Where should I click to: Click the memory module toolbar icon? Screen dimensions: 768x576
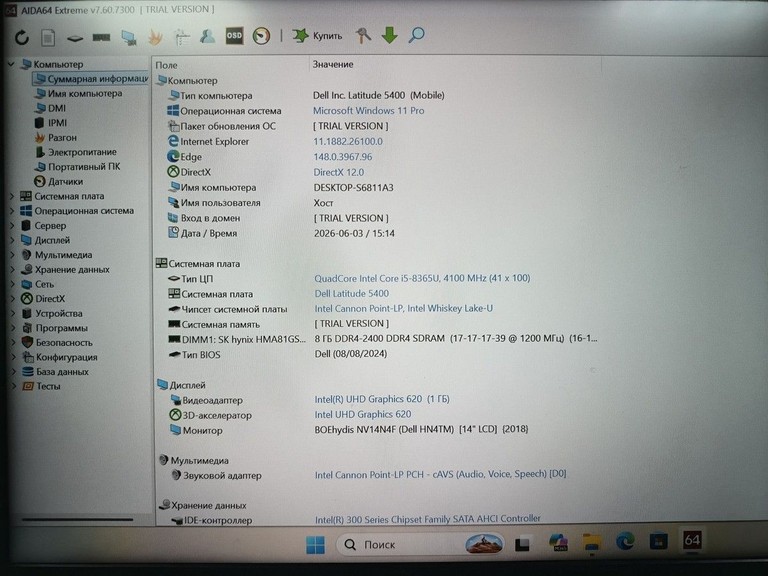[101, 37]
